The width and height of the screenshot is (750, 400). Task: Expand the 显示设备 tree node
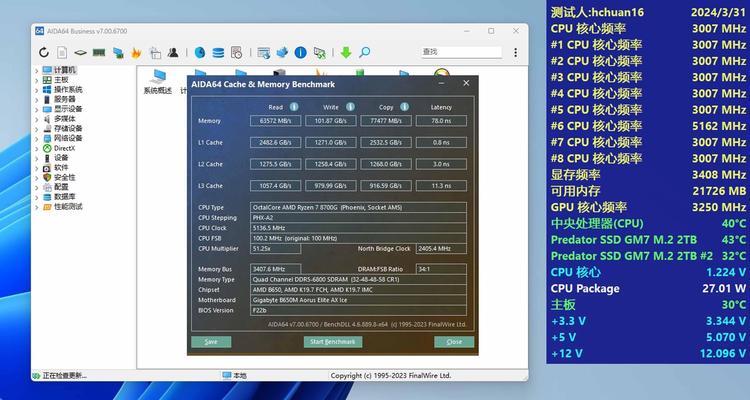37,109
